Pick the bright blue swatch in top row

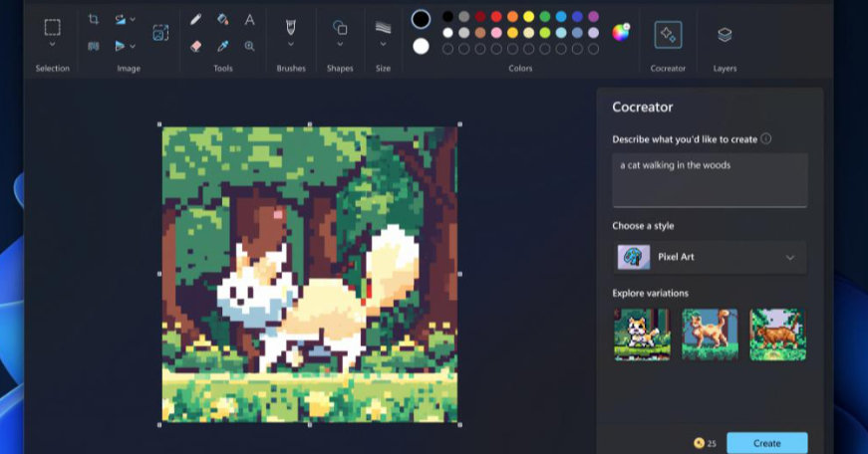click(x=561, y=17)
